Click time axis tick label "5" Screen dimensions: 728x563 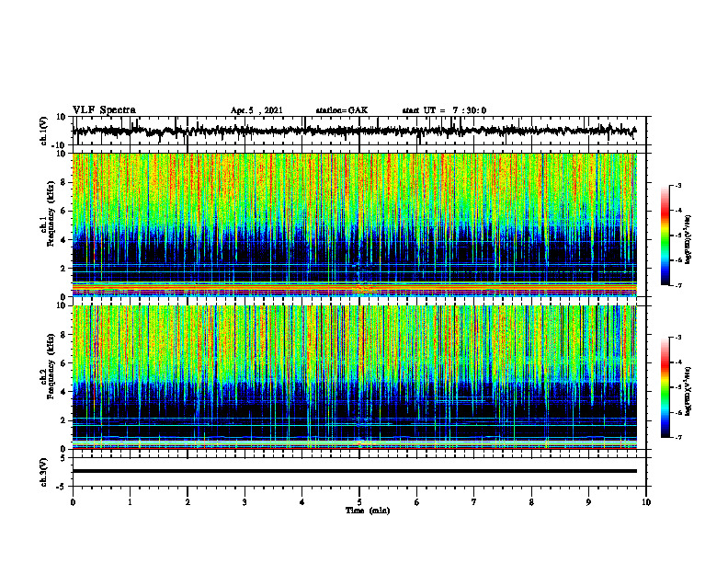click(x=359, y=502)
